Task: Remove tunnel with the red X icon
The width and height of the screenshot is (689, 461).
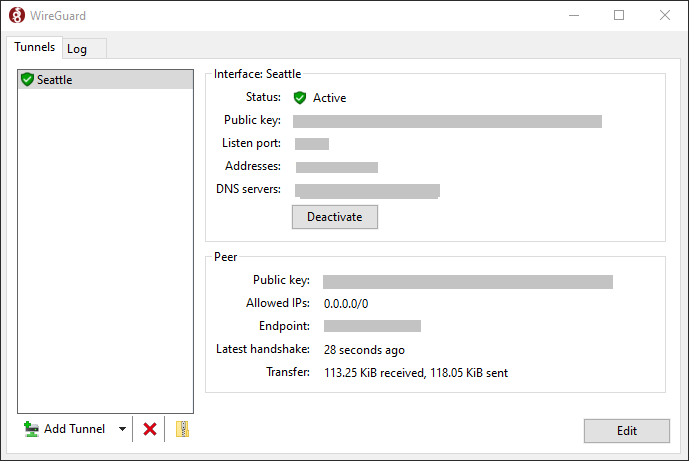Action: coord(150,429)
